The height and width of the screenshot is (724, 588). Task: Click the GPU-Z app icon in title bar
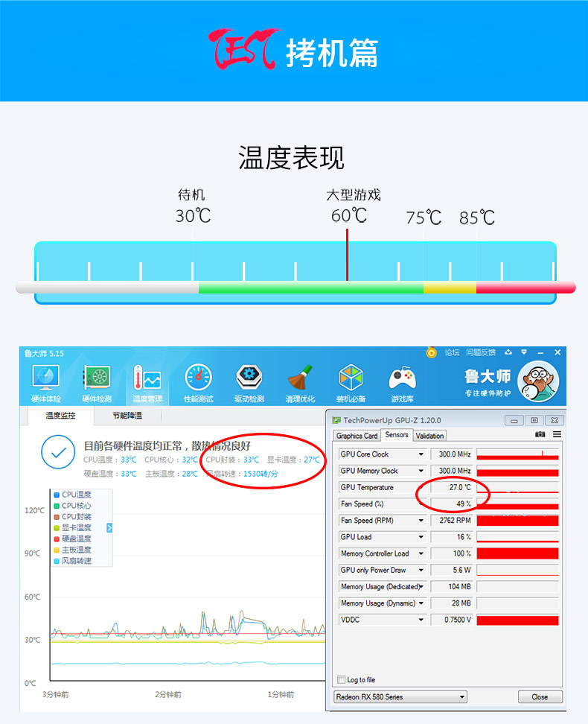pyautogui.click(x=336, y=420)
